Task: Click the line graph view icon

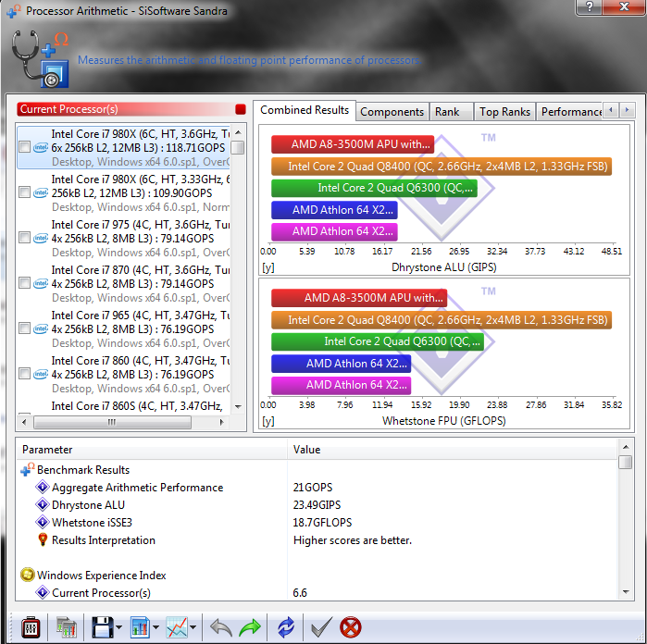Action: coord(177,627)
